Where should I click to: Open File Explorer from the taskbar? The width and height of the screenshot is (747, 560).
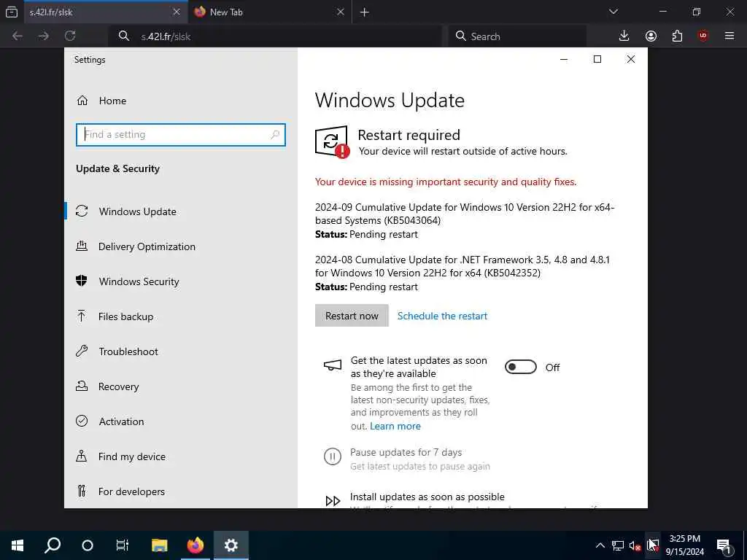pyautogui.click(x=160, y=545)
